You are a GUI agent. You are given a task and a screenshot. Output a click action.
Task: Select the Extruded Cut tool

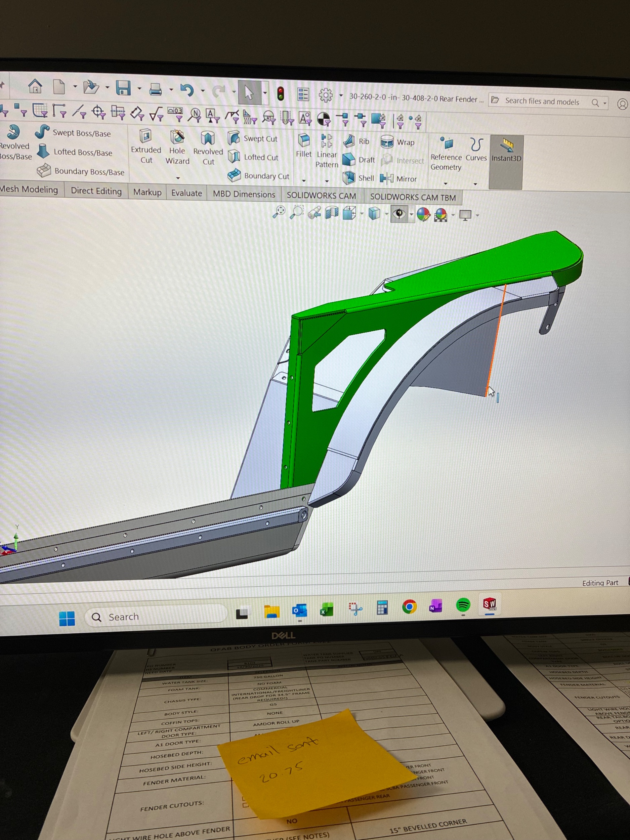146,146
